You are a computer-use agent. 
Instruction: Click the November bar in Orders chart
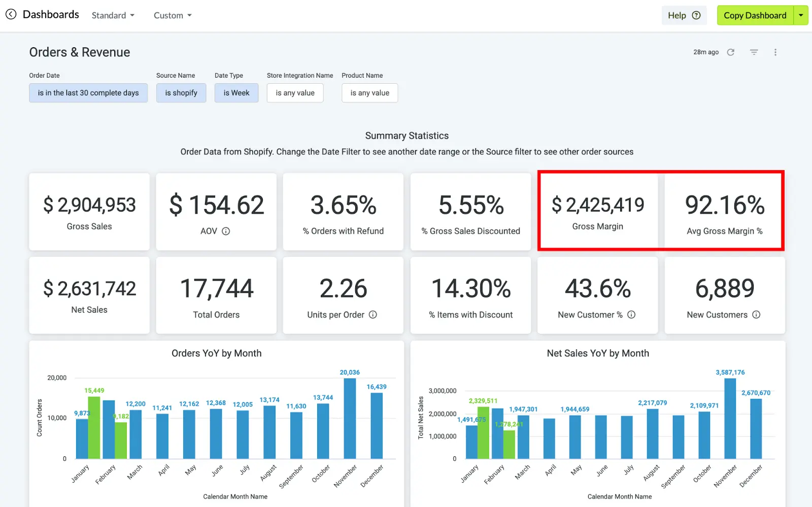pyautogui.click(x=350, y=419)
